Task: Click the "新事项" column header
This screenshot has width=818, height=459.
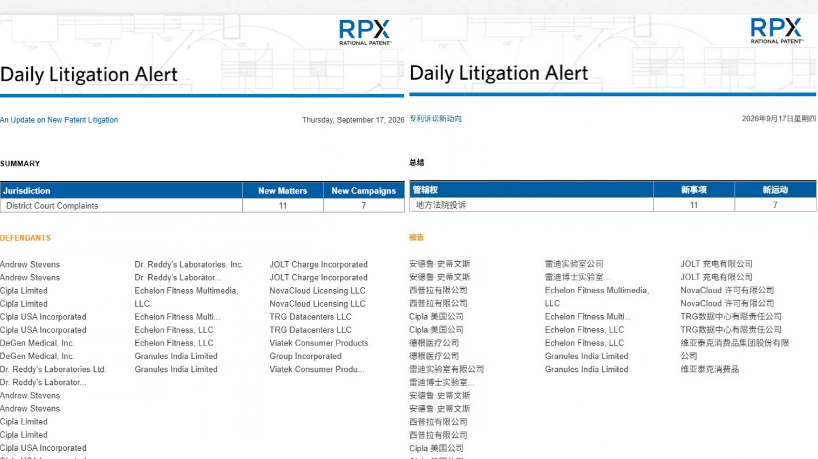Action: click(x=694, y=189)
